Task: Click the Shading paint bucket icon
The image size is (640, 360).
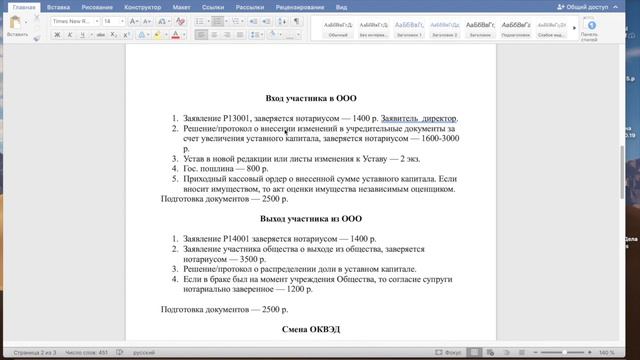Action: click(273, 35)
